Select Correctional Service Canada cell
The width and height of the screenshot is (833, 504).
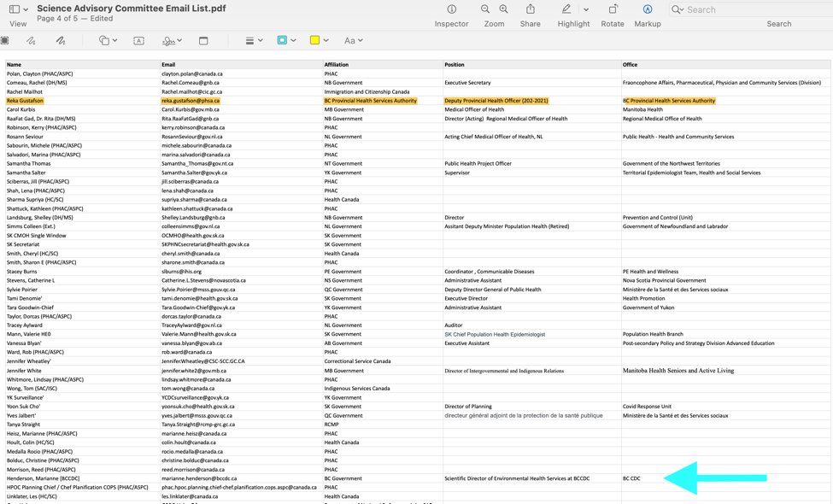(x=357, y=361)
